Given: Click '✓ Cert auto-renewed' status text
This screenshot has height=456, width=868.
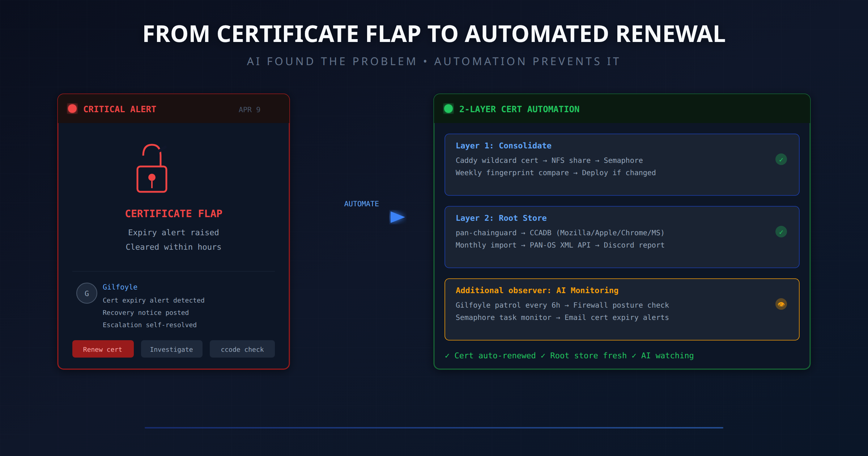Looking at the screenshot, I should [490, 356].
